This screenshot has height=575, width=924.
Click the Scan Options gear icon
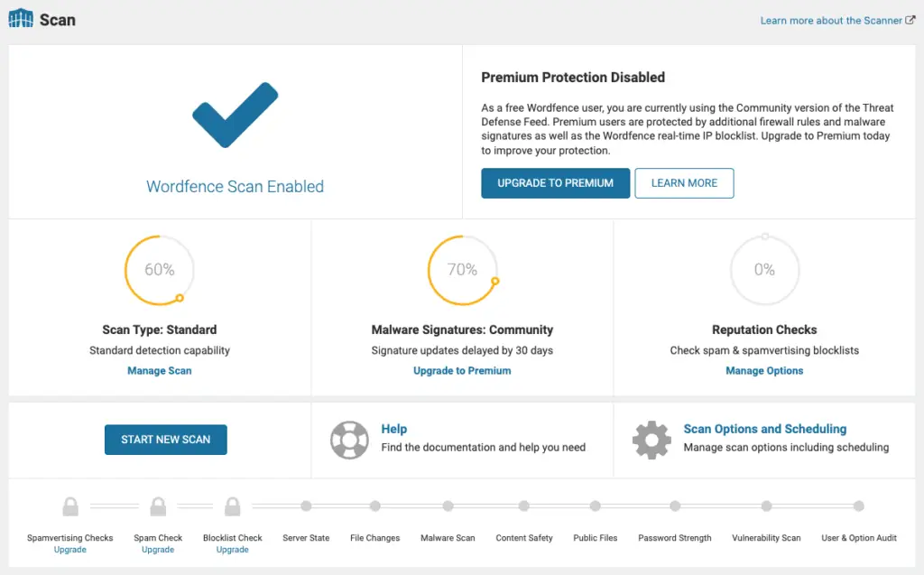point(651,440)
